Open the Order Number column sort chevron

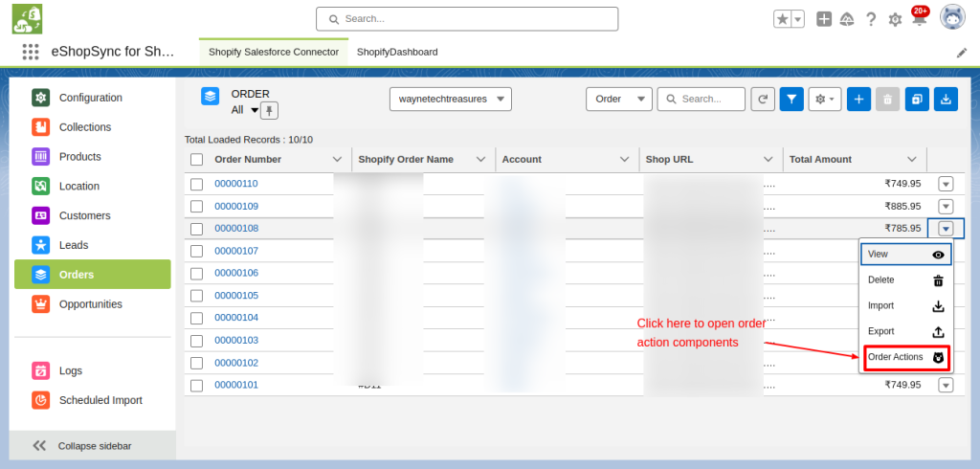coord(338,160)
